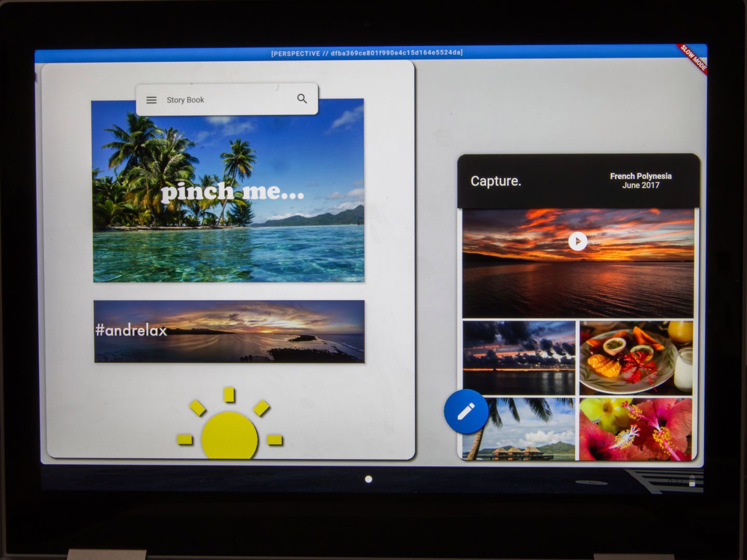Screen dimensions: 747x560
Task: Open the dark clouds dusk photo
Action: (519, 358)
